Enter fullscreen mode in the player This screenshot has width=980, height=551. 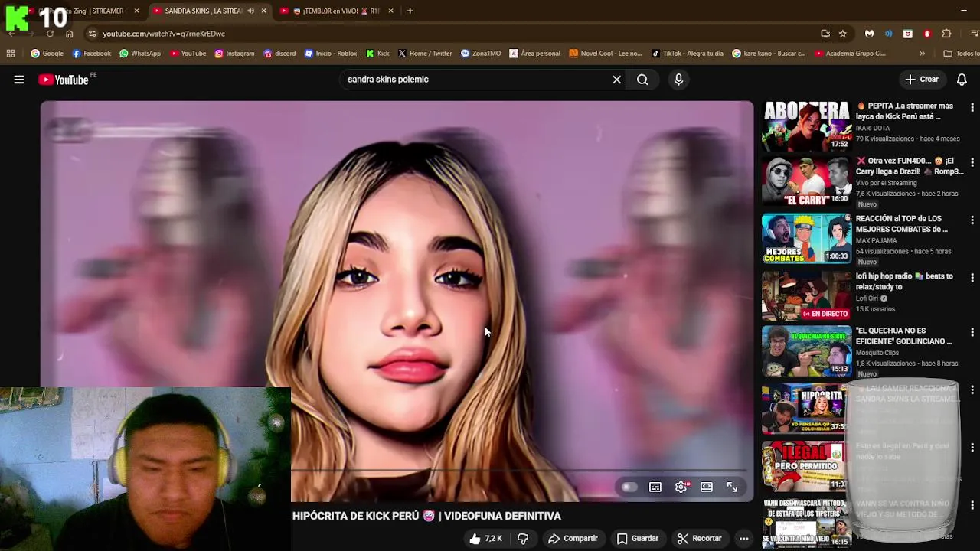(732, 487)
